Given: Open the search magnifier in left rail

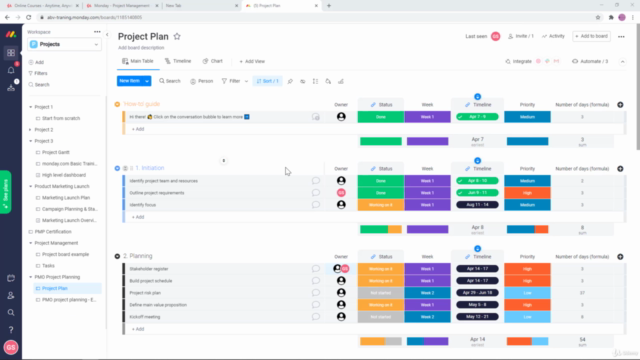Looking at the screenshot, I should tap(11, 313).
